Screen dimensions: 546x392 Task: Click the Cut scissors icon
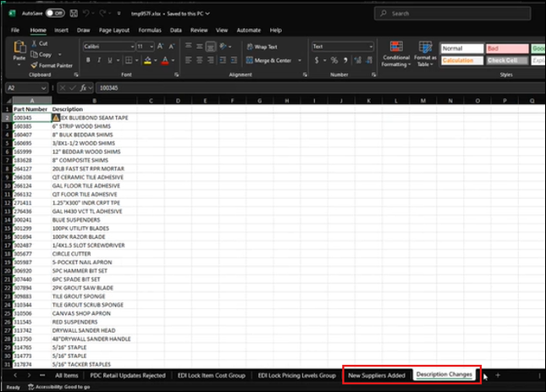[x=33, y=43]
